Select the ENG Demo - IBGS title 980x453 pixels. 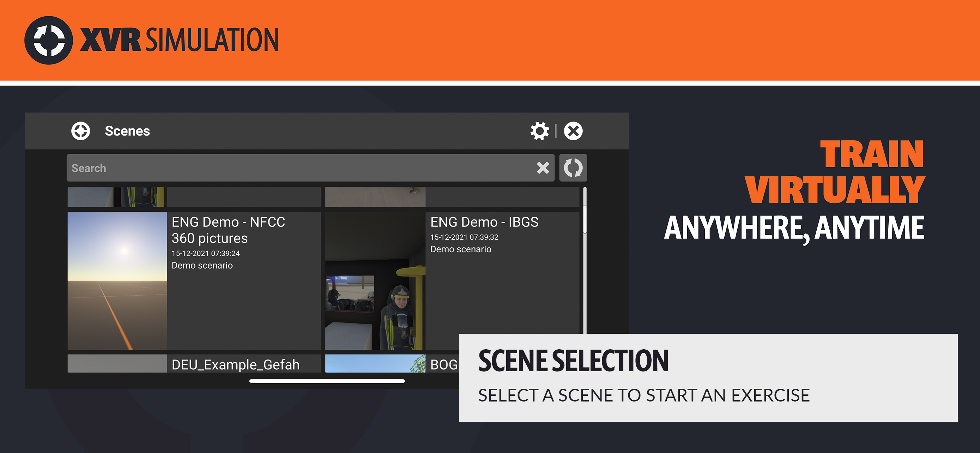(x=484, y=222)
